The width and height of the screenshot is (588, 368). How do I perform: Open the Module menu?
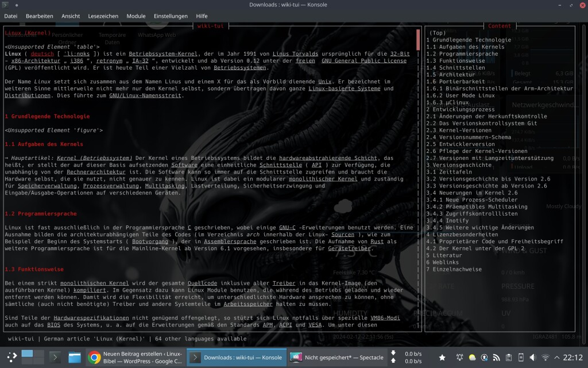tap(136, 16)
